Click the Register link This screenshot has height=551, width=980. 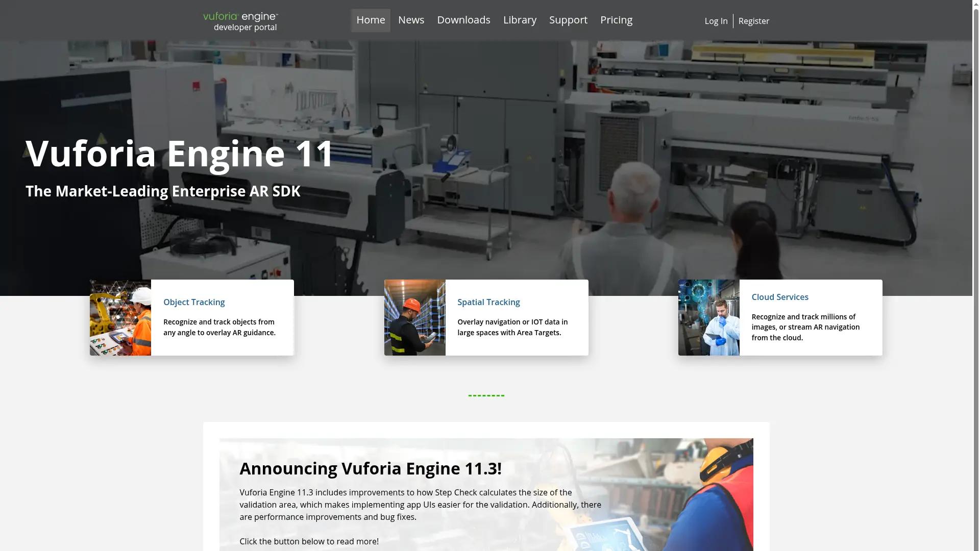[x=754, y=21]
